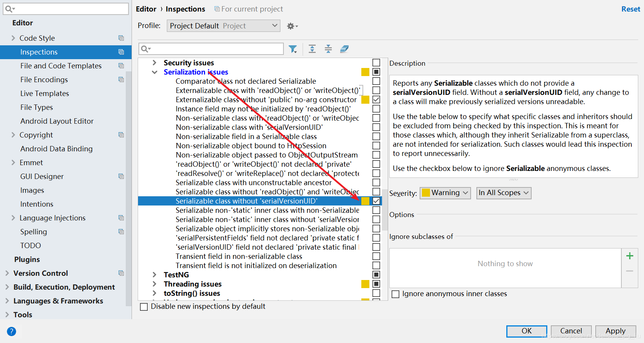Check Disable new inspections by default
The height and width of the screenshot is (343, 644).
pyautogui.click(x=144, y=307)
